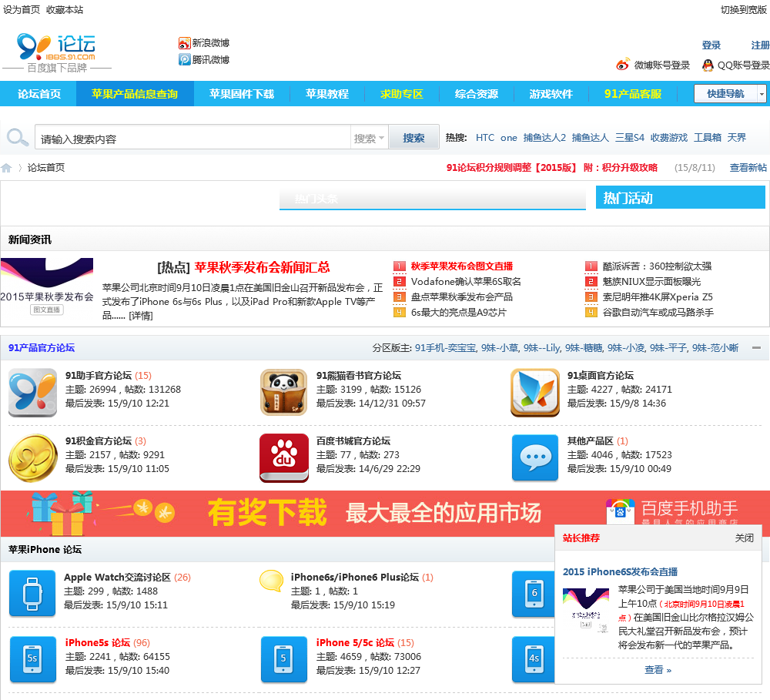The height and width of the screenshot is (700, 770).
Task: Open 91产品客服 nav tab
Action: click(632, 94)
